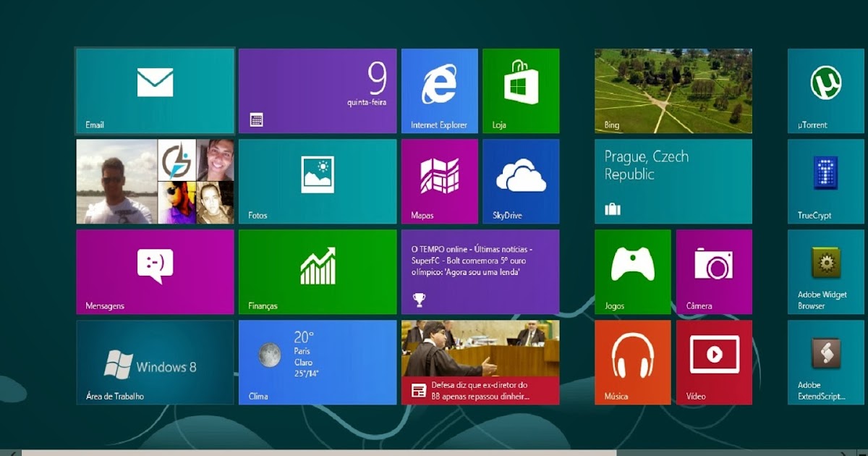Open the Música tile
The image size is (868, 456).
(x=633, y=363)
